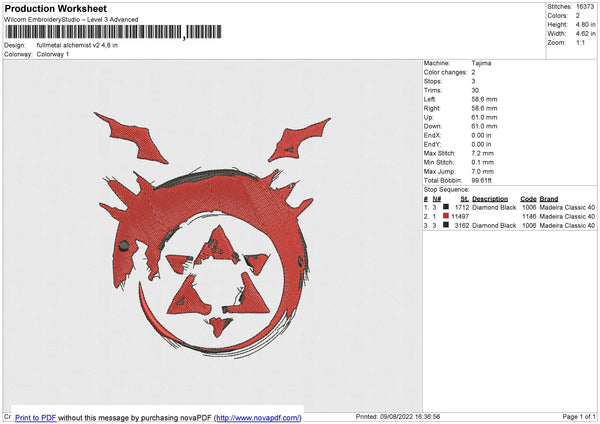Click Diamond Black description in stop row 3
Viewport: 600px width, 424px height.
[494, 226]
